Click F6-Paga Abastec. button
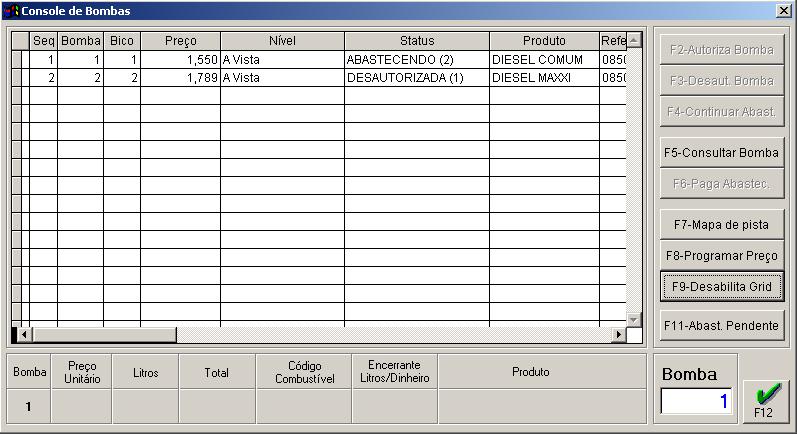This screenshot has height=434, width=797. tap(722, 183)
